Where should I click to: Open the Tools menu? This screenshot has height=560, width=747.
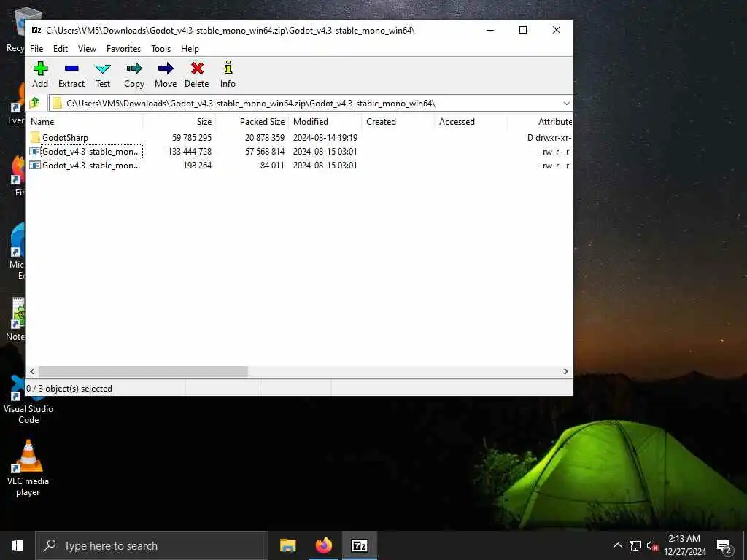pos(160,49)
